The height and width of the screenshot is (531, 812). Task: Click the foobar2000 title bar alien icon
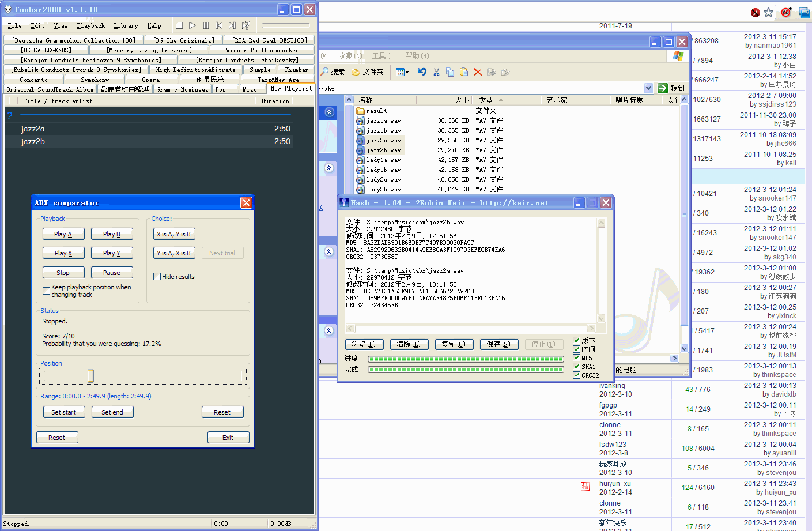[8, 9]
